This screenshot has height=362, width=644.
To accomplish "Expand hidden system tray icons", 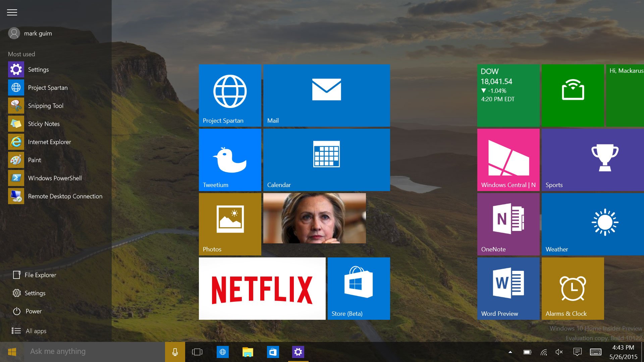I will coord(510,352).
